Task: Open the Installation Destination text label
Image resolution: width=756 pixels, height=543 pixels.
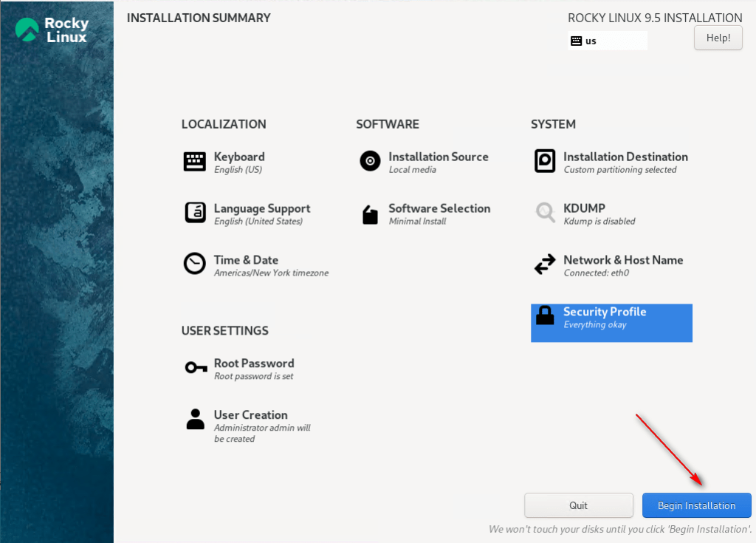Action: (625, 157)
